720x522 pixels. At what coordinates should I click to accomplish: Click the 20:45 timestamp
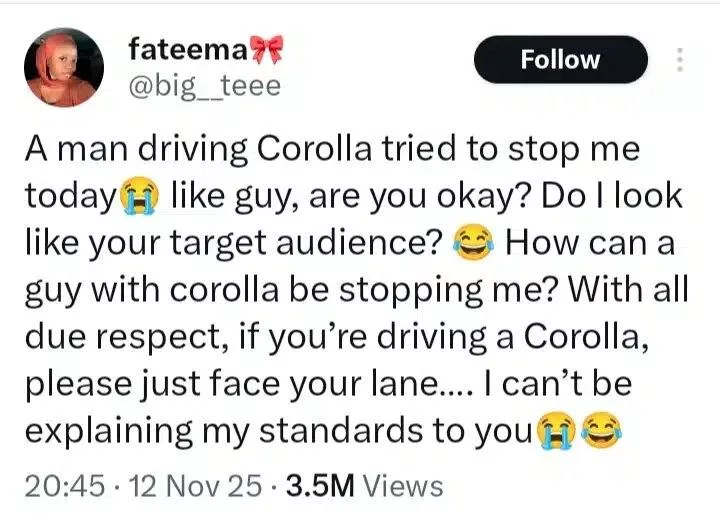(x=62, y=485)
